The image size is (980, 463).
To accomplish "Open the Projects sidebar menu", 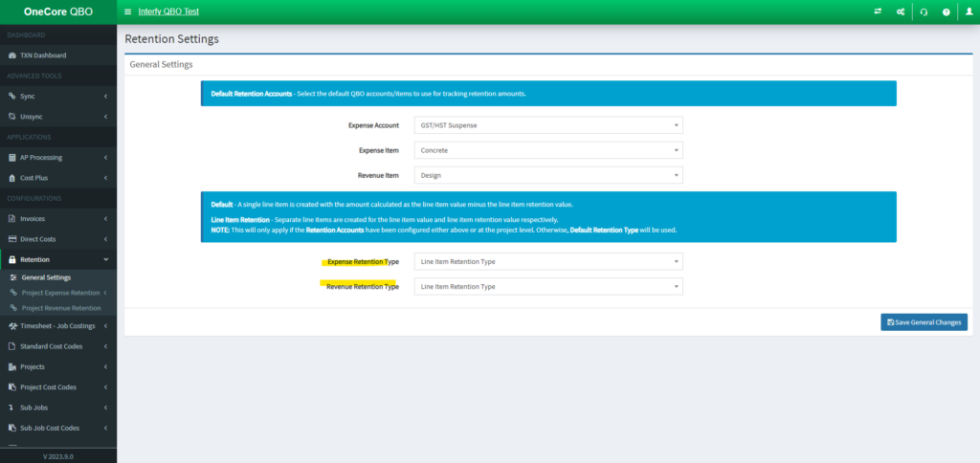I will [57, 366].
